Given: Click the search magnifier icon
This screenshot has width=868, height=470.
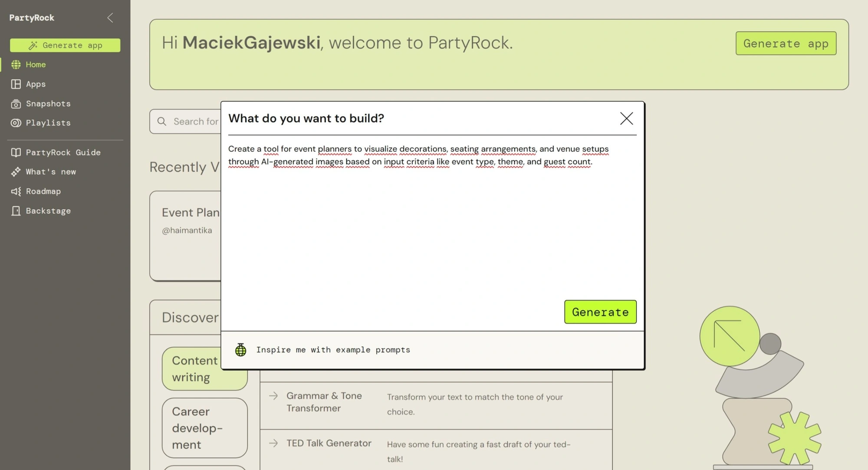Looking at the screenshot, I should [162, 121].
